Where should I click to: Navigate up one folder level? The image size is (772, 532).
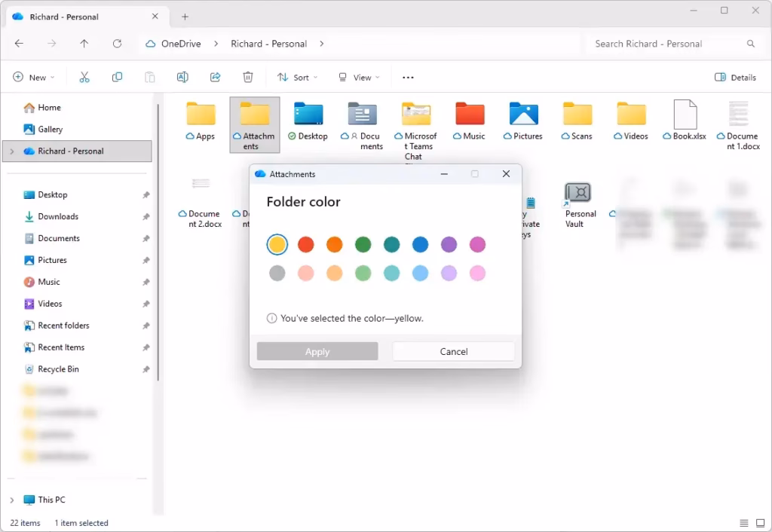[84, 44]
